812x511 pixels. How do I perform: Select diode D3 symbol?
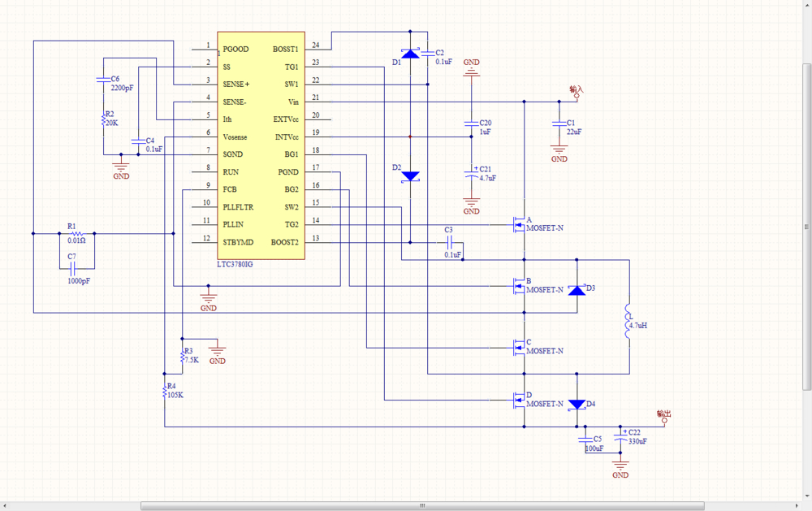click(x=577, y=290)
